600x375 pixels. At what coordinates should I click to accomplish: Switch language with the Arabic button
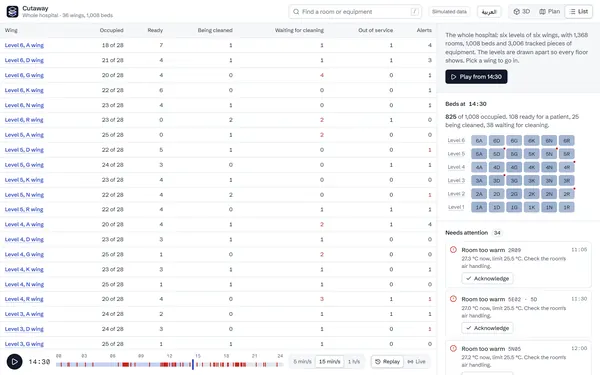click(x=489, y=12)
